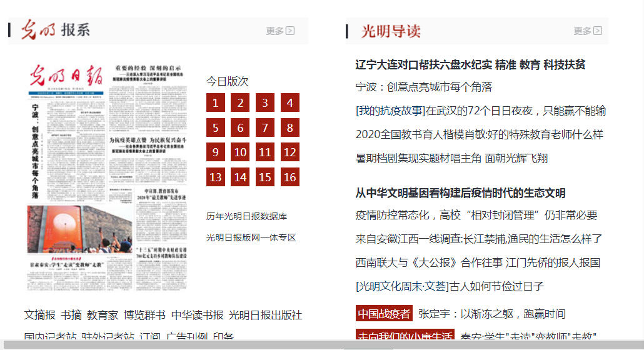This screenshot has height=350, width=644.
Task: Open 光明日报版网一体专区 link
Action: click(251, 237)
